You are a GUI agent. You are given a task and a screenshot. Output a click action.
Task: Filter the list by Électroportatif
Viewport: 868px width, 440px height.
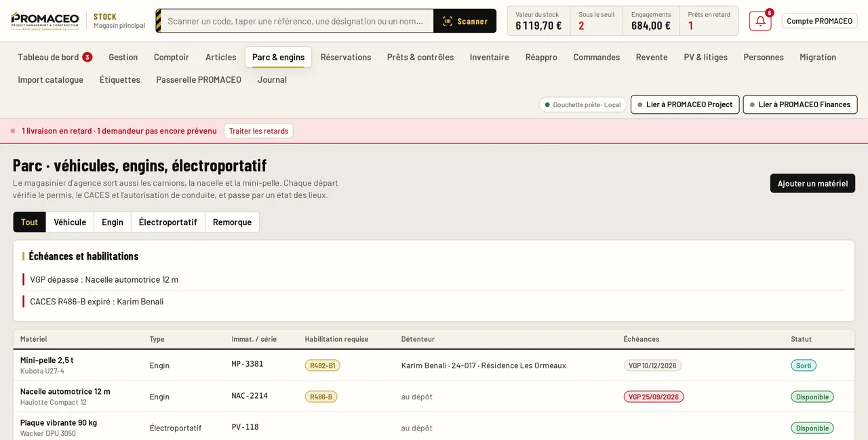(168, 222)
